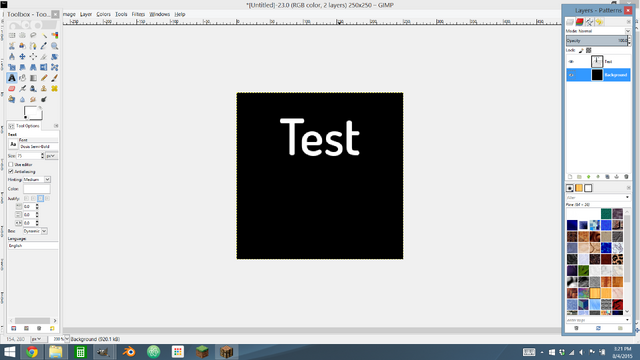
Task: Select the Color Picker eyedropper tool
Action: coord(44,46)
